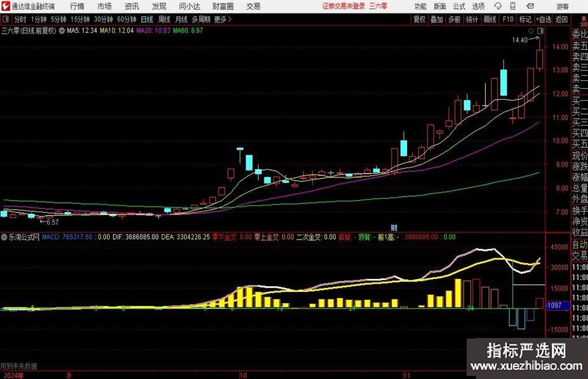Open the 行情 menu
This screenshot has height=379, width=588.
pos(77,6)
